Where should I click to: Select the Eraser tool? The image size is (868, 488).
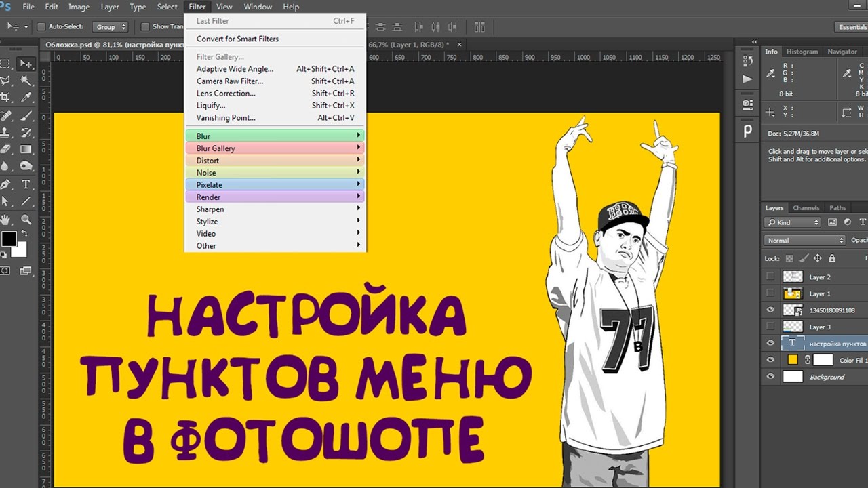point(5,149)
